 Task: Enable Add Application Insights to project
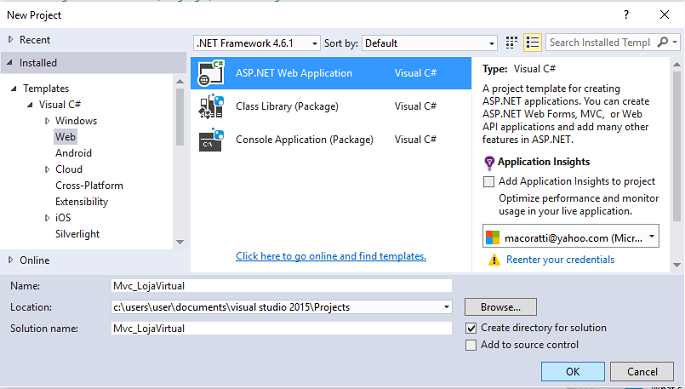[488, 181]
